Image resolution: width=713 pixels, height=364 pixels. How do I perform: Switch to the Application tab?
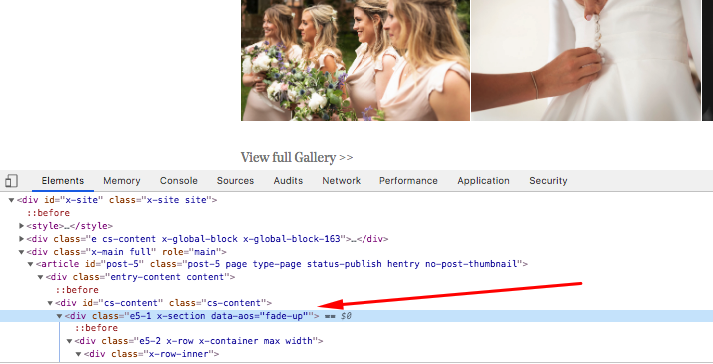483,181
